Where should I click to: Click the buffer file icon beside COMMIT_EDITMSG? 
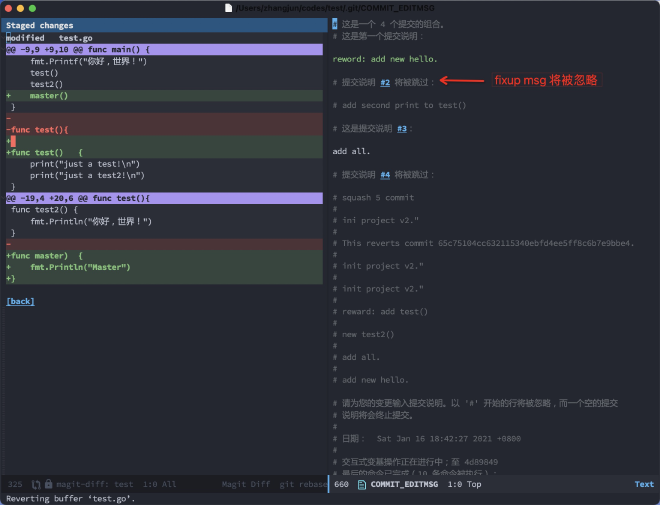(x=361, y=484)
